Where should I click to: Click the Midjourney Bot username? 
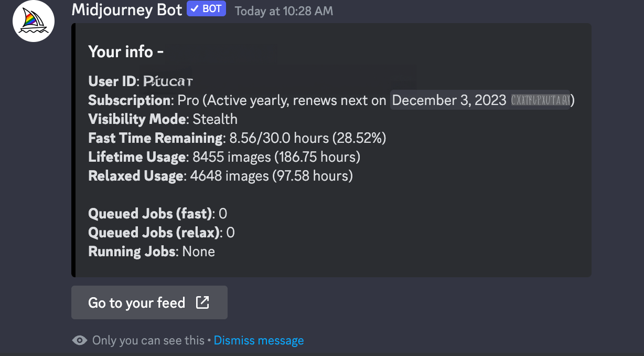[x=126, y=9]
